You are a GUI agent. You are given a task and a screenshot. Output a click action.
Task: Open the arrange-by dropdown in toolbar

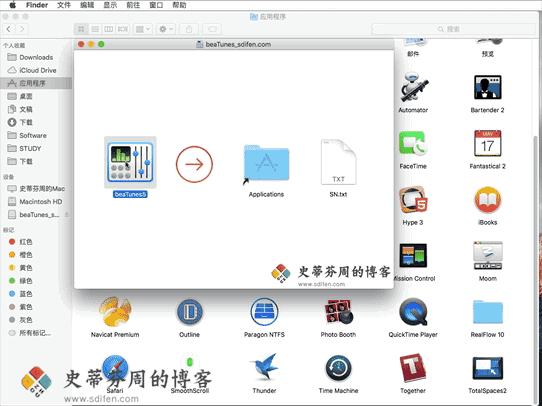click(x=143, y=29)
